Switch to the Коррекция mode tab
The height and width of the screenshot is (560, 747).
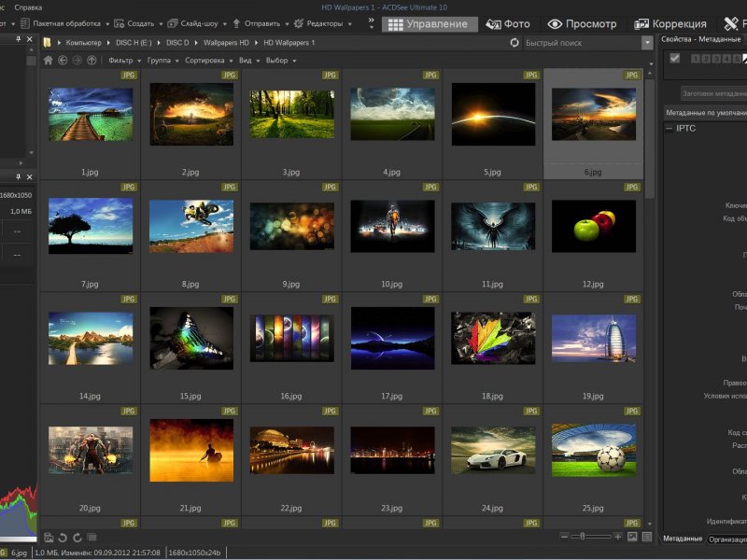point(669,24)
